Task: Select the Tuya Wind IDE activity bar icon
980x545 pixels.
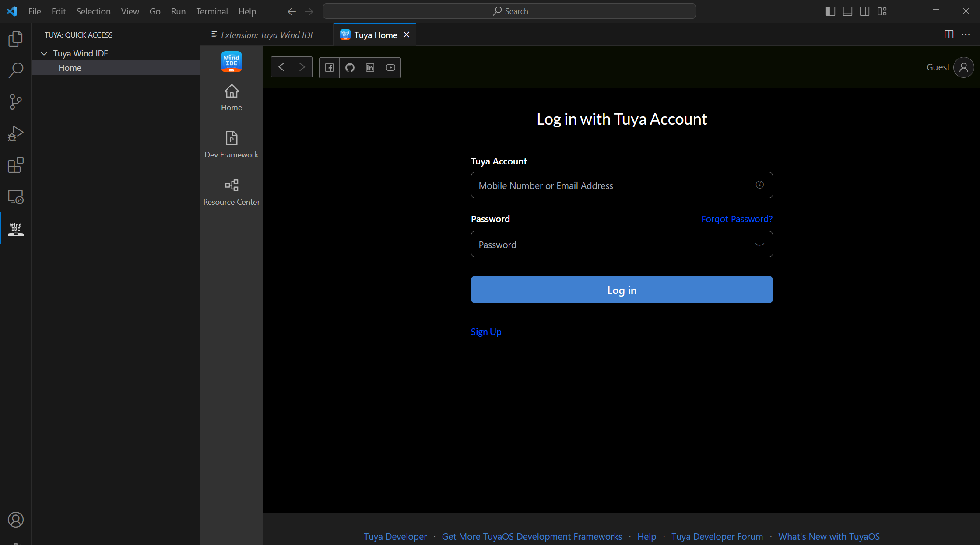Action: tap(16, 228)
